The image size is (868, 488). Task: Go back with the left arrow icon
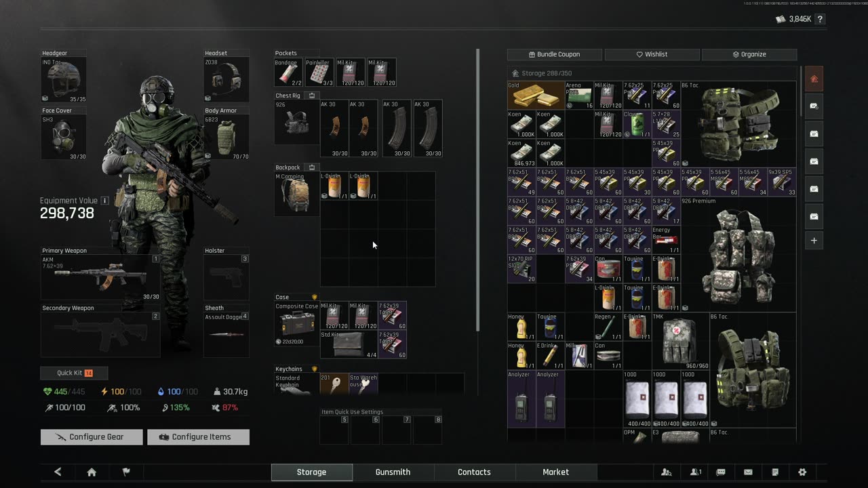tap(58, 472)
